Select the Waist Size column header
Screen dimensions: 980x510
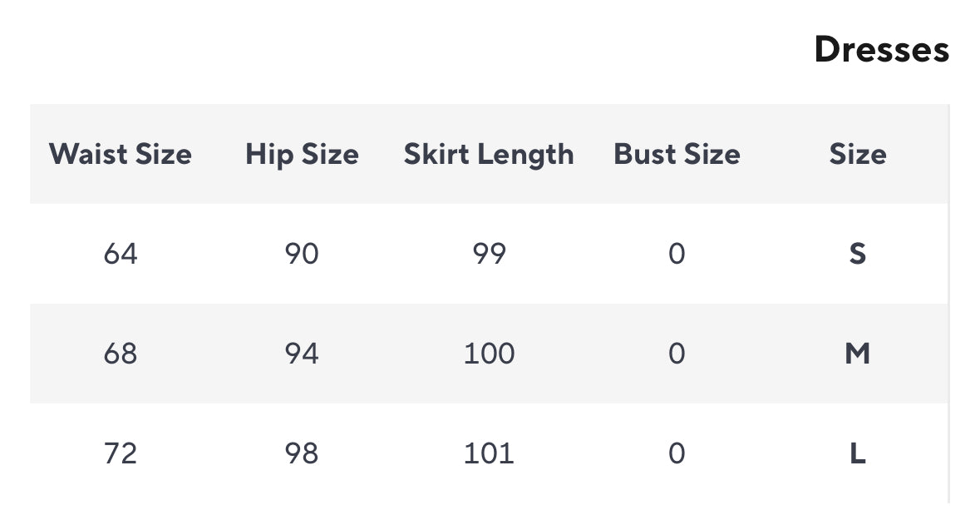(x=121, y=154)
